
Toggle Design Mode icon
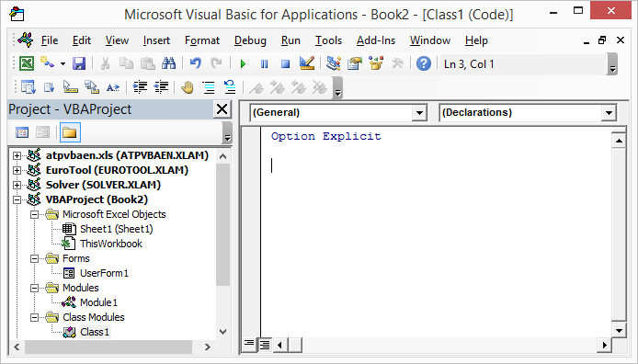click(307, 63)
